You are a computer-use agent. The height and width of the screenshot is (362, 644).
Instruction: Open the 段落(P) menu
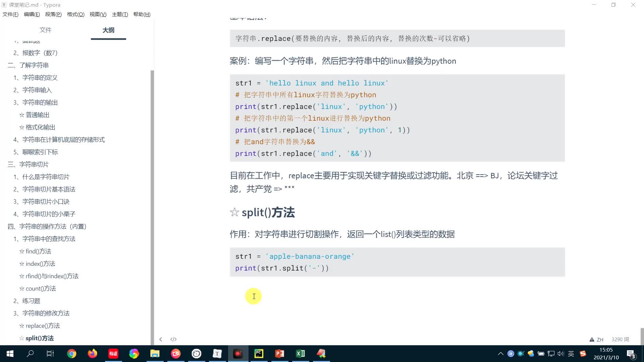point(53,14)
